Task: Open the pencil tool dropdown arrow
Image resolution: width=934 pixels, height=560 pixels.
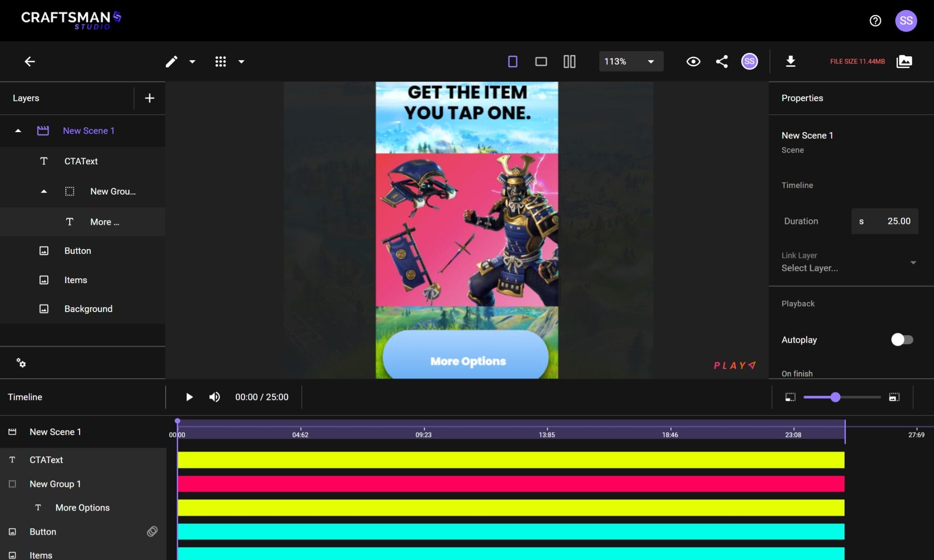Action: [192, 62]
